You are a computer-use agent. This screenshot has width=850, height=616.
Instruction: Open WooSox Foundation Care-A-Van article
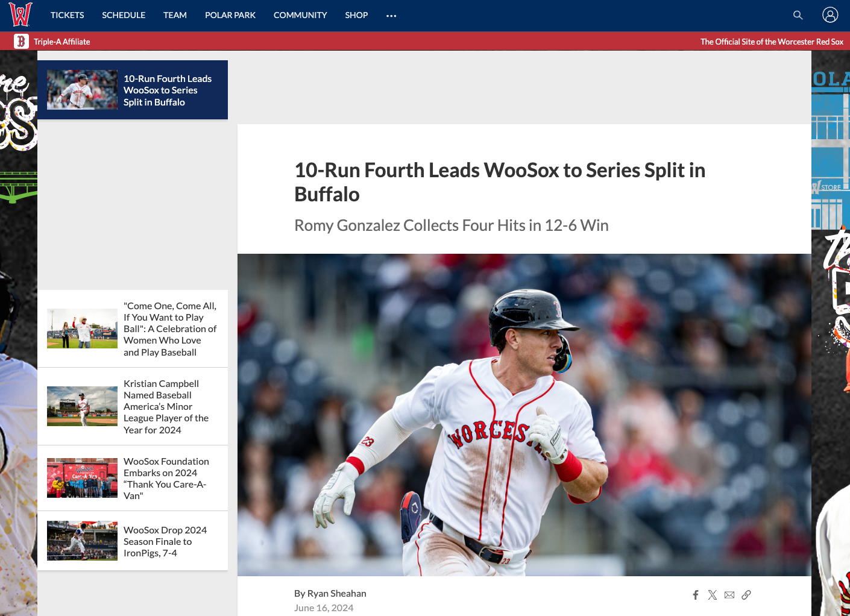(133, 479)
